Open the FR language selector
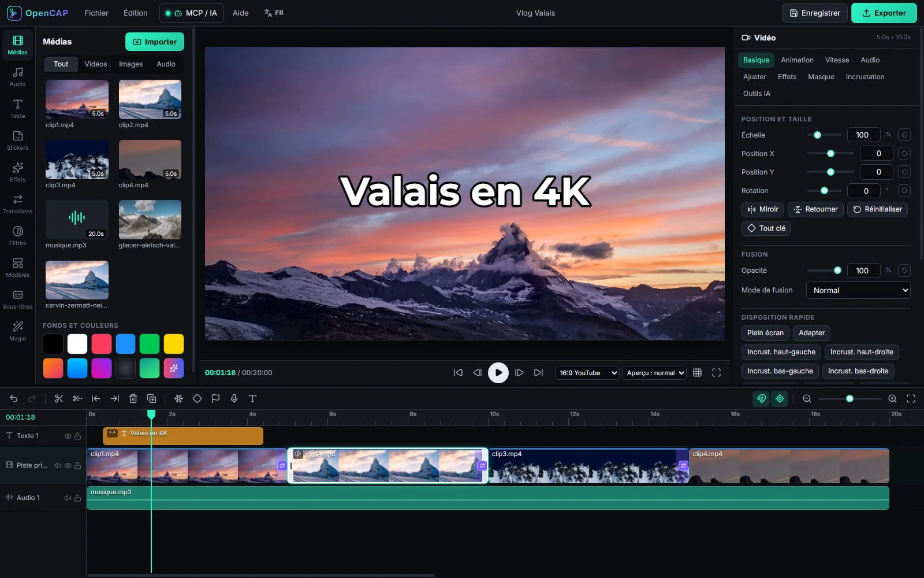 (274, 13)
